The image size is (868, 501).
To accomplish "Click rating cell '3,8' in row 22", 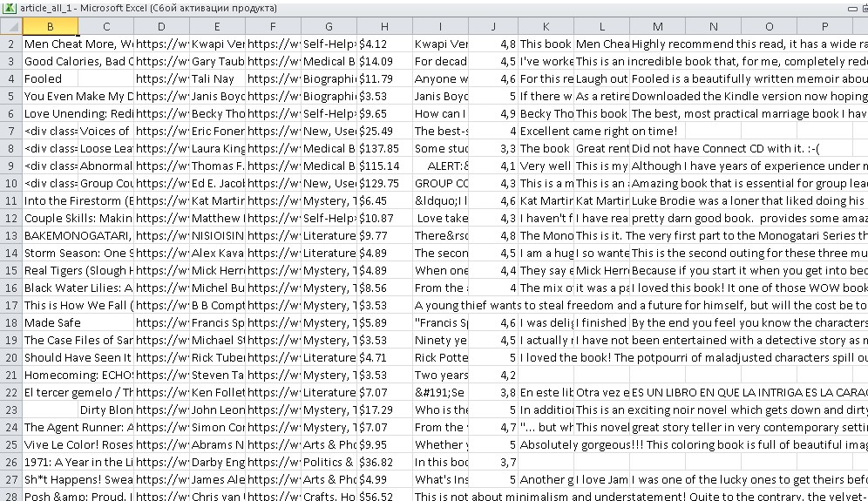I will pyautogui.click(x=493, y=393).
